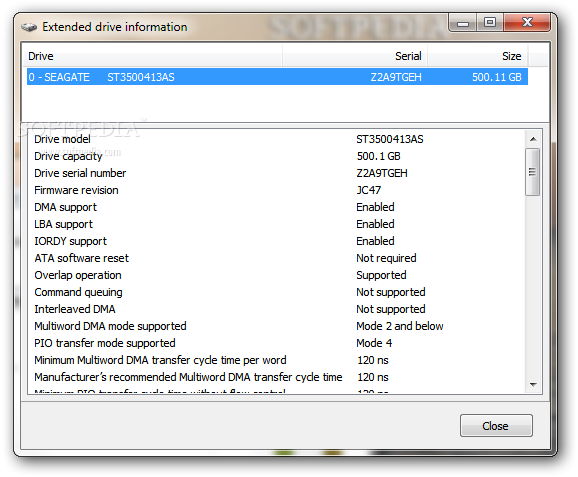Image resolution: width=578 pixels, height=477 pixels.
Task: Select the Drive serial number row
Action: pos(276,173)
